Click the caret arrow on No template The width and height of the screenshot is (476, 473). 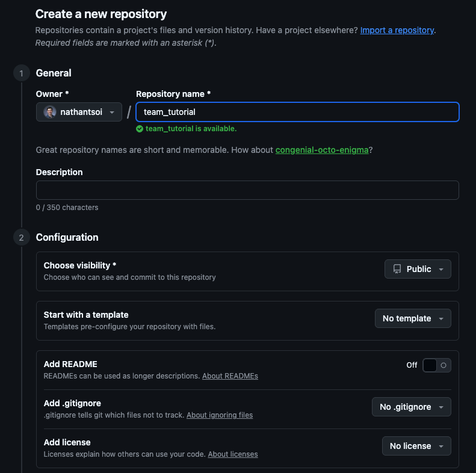pyautogui.click(x=441, y=318)
